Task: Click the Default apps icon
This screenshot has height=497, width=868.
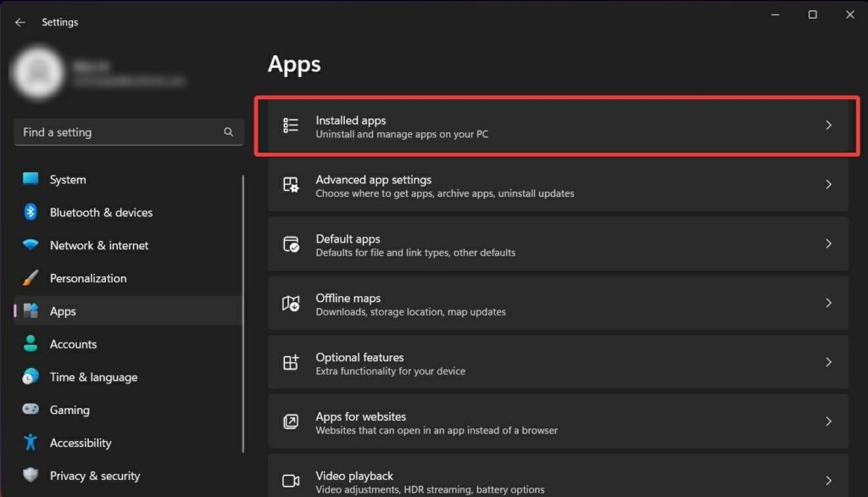Action: 291,243
